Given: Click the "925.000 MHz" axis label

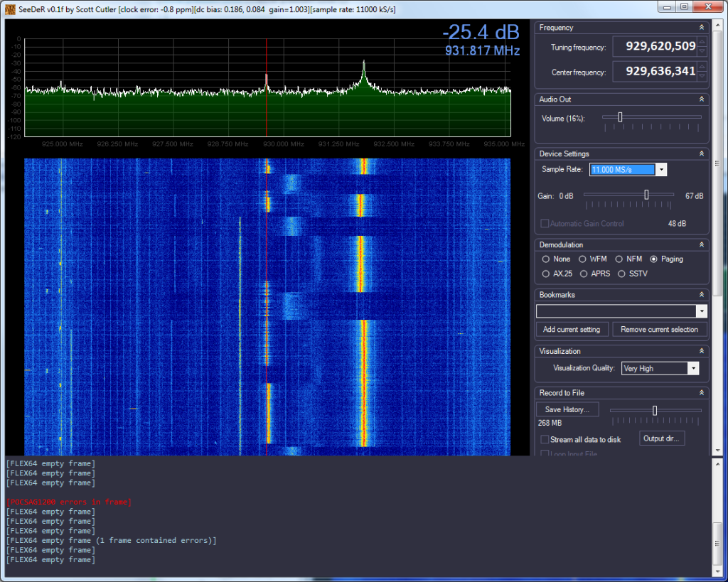Looking at the screenshot, I should [x=63, y=144].
